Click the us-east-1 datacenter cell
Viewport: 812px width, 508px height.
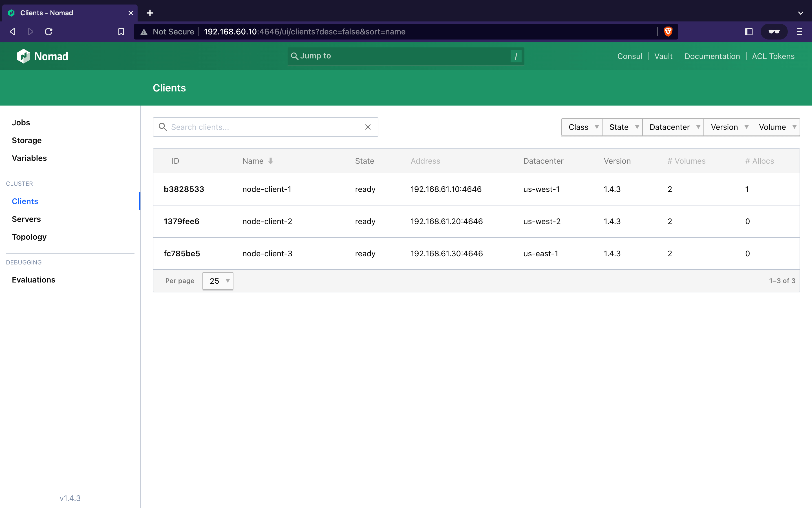[540, 254]
